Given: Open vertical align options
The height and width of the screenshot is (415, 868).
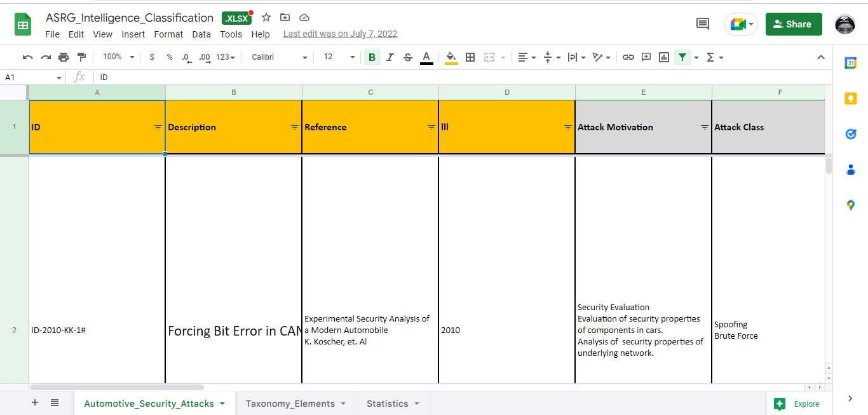Looking at the screenshot, I should tap(552, 57).
